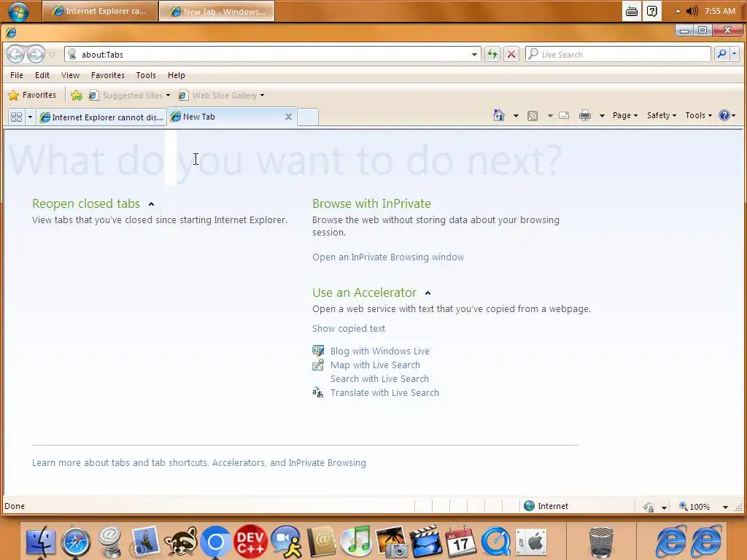Click the 100% zoom level button
This screenshot has width=747, height=560.
pos(694,506)
